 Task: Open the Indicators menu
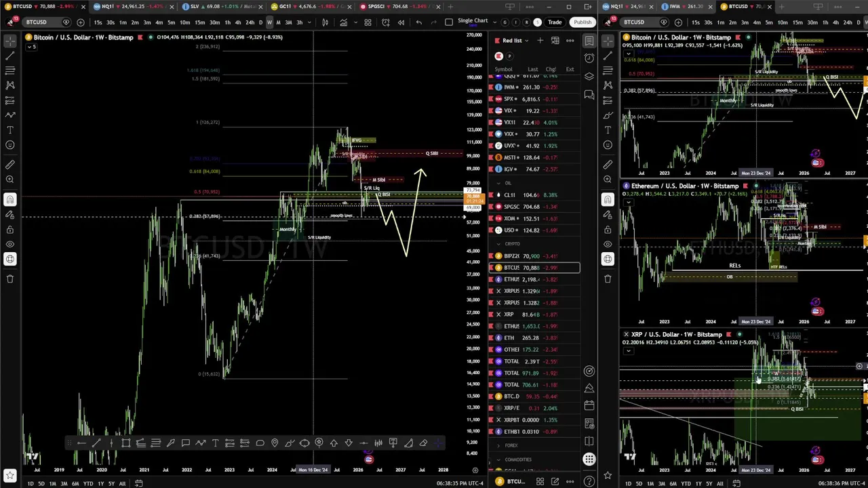(343, 22)
